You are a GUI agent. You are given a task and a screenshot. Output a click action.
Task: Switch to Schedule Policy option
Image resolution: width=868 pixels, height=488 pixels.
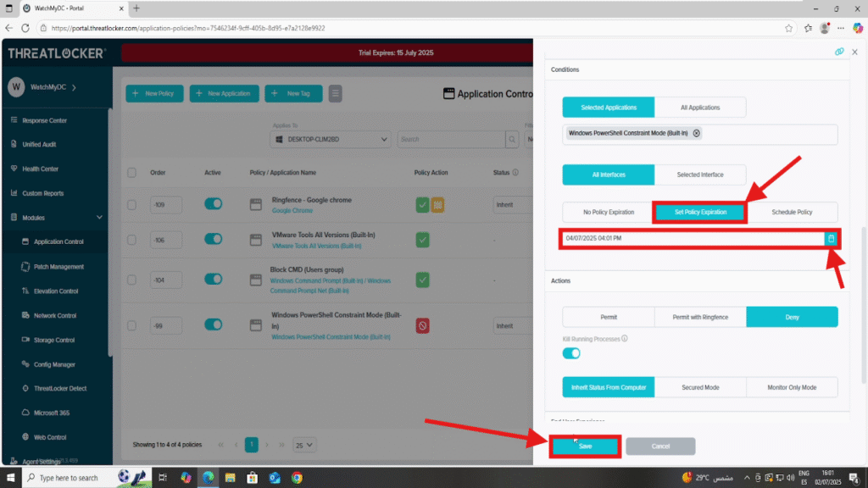(793, 213)
